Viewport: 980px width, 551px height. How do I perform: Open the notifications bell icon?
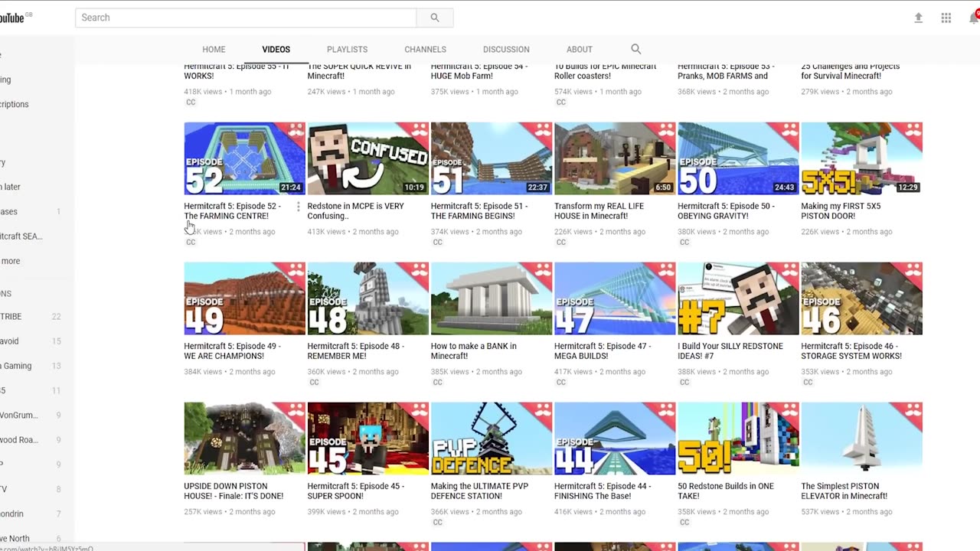(x=974, y=18)
